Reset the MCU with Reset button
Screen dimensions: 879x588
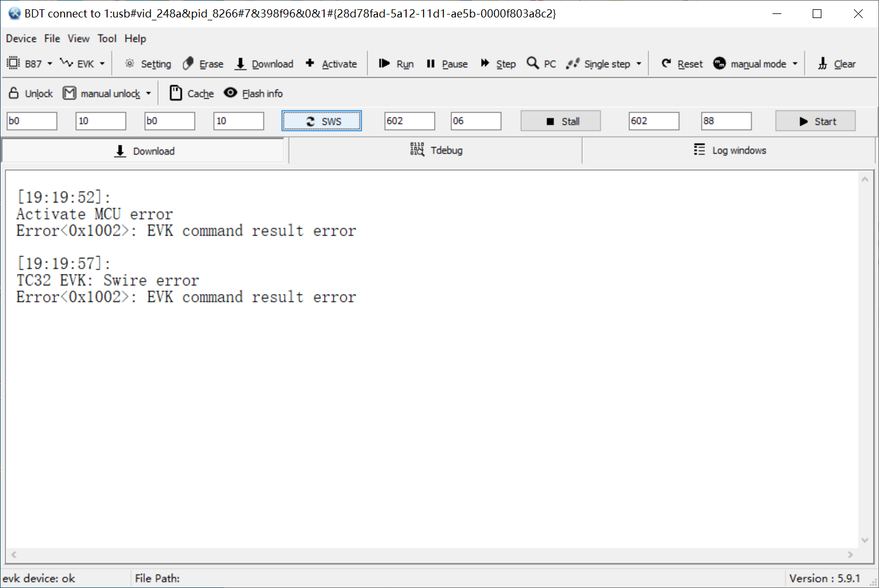(682, 63)
